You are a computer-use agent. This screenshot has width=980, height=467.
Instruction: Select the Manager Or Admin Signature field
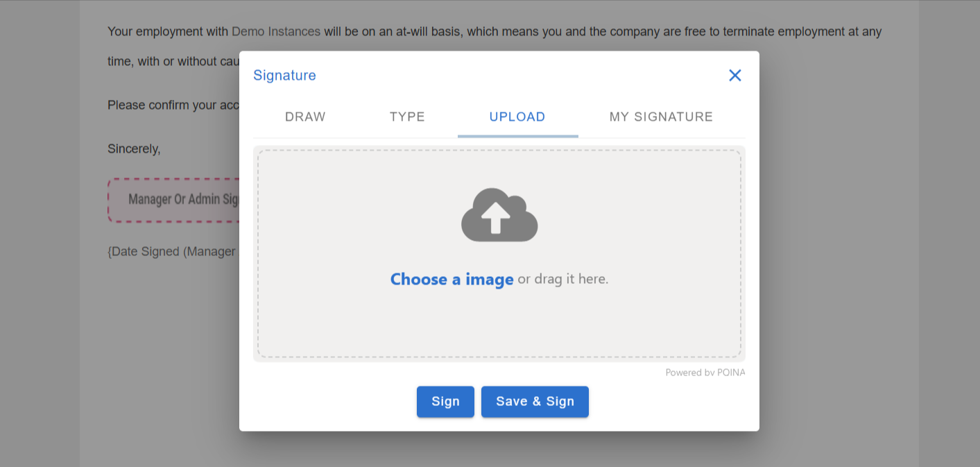point(175,200)
